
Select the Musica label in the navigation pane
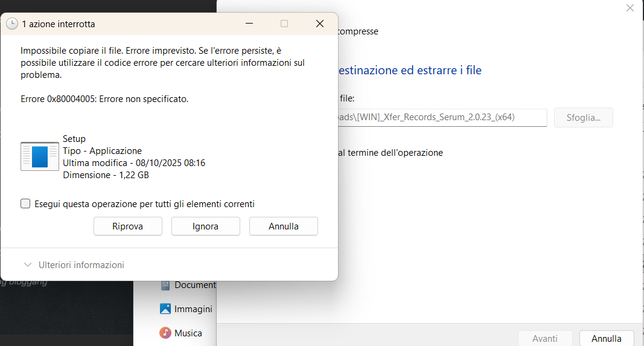pos(188,333)
